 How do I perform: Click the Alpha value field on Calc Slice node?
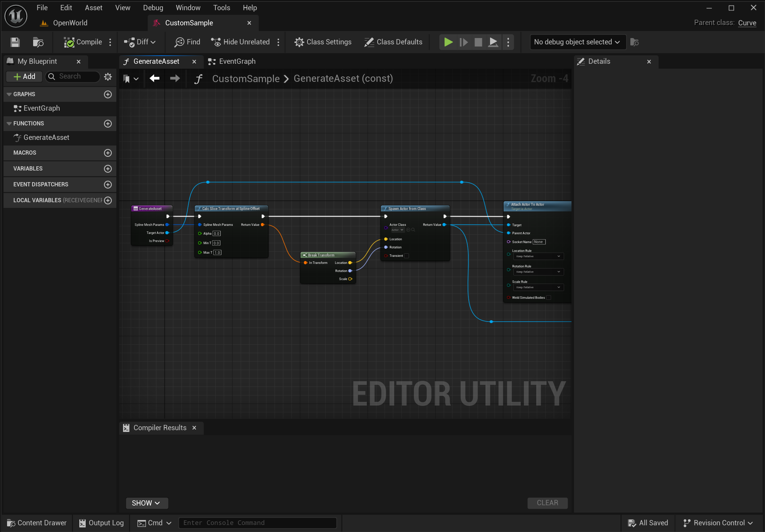click(x=217, y=234)
